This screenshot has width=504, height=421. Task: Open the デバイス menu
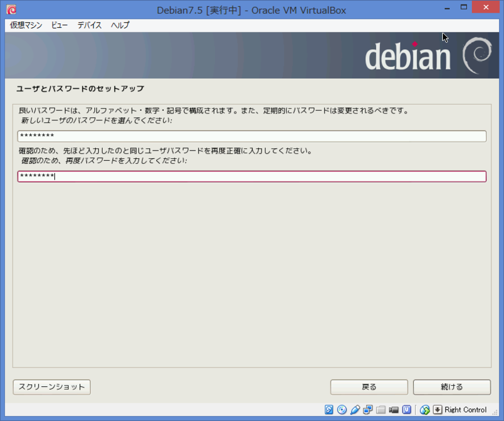[88, 25]
